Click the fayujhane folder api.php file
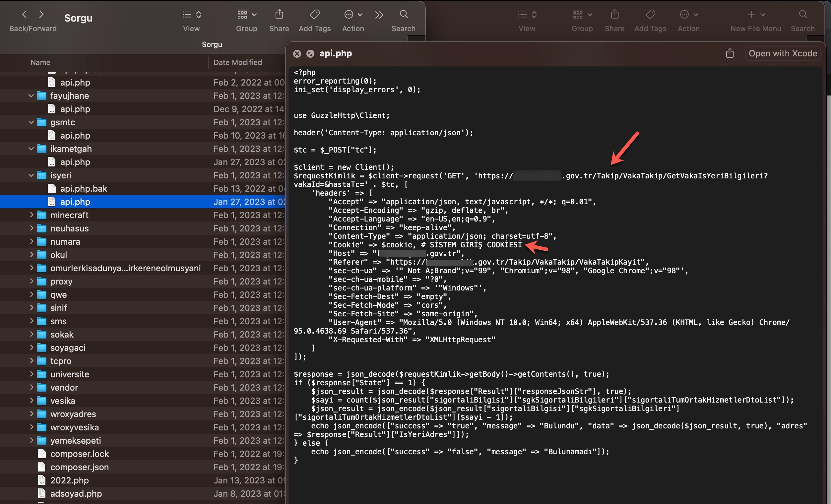This screenshot has height=504, width=831. [x=76, y=109]
